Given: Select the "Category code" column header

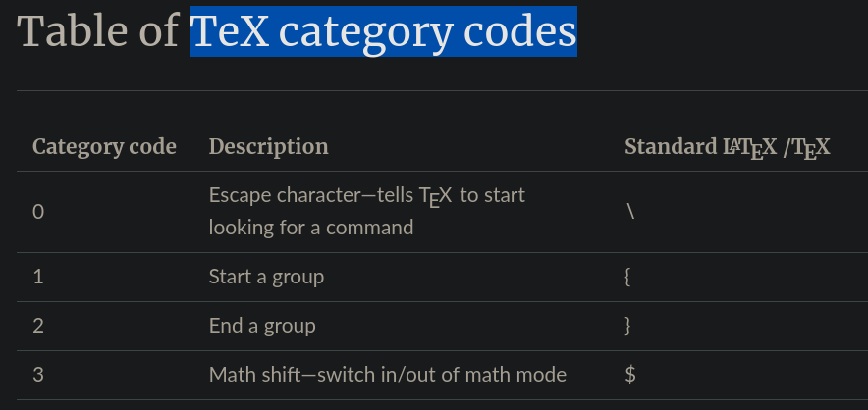Looking at the screenshot, I should pos(104,147).
